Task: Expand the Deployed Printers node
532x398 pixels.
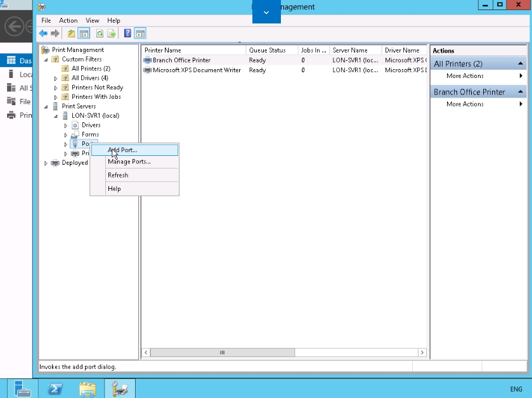Action: [46, 164]
